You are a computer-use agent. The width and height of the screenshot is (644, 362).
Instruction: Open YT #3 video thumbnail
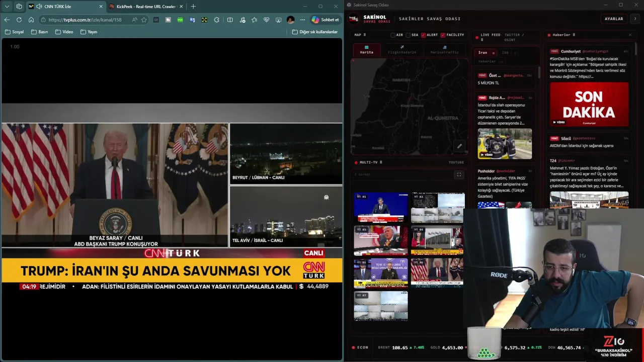coord(381,240)
